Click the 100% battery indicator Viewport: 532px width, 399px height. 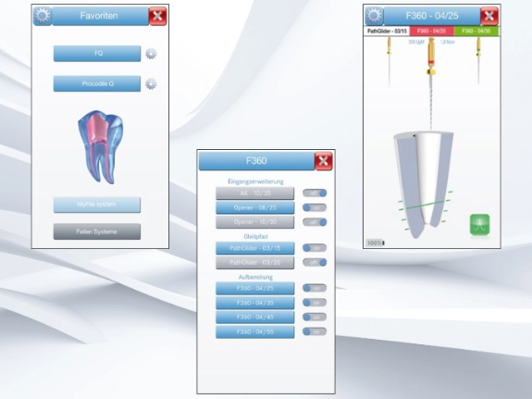(x=376, y=243)
